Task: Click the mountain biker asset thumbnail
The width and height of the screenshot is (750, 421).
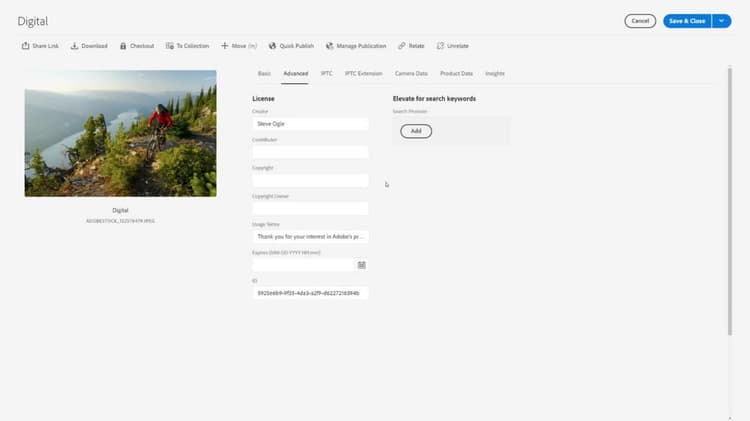Action: click(121, 133)
